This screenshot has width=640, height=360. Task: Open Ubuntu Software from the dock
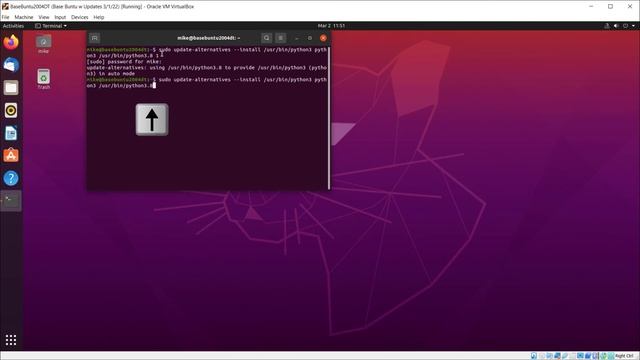tap(11, 155)
